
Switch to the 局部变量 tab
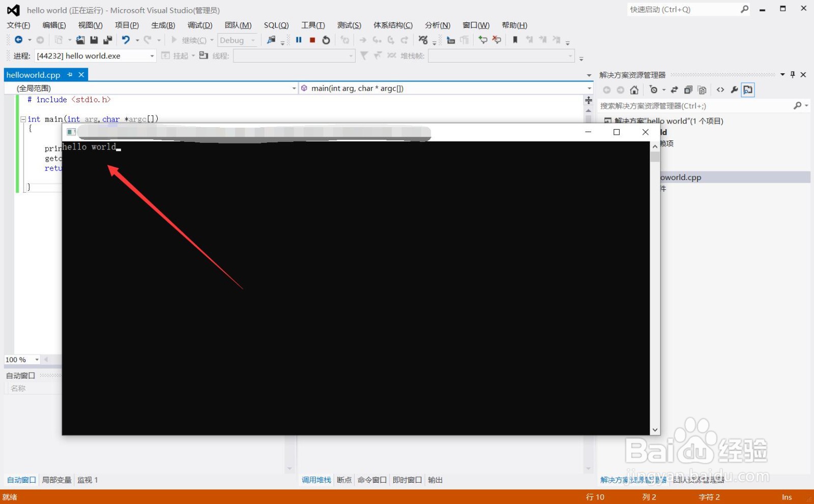[x=56, y=480]
